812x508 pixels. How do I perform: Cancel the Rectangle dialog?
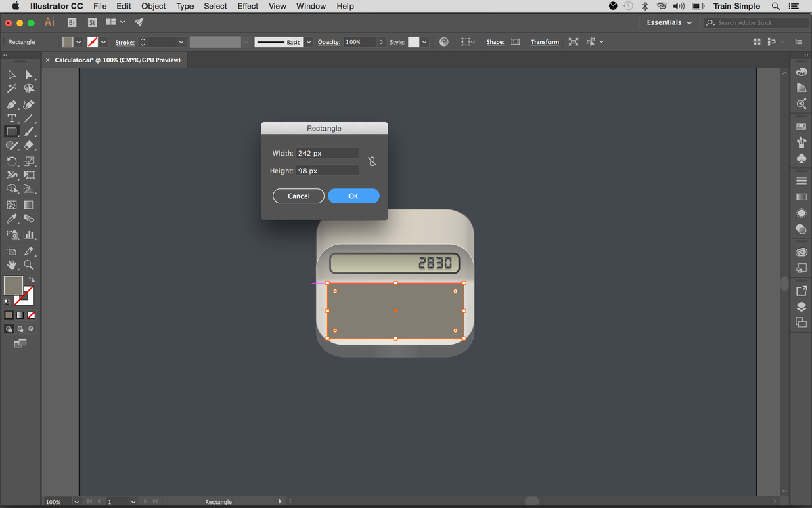pyautogui.click(x=298, y=196)
